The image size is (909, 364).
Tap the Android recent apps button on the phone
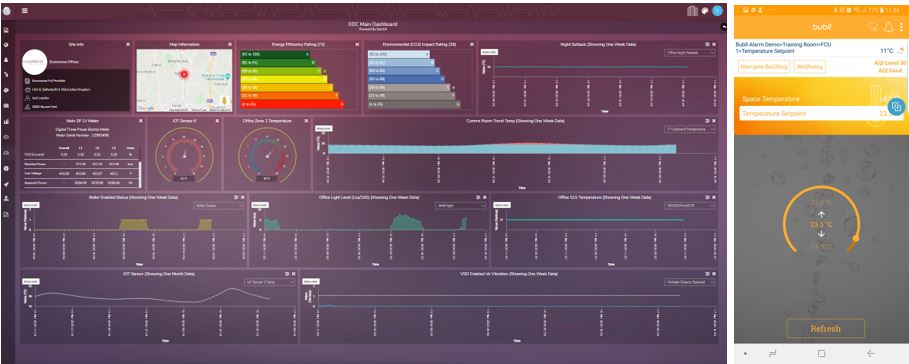tap(773, 353)
